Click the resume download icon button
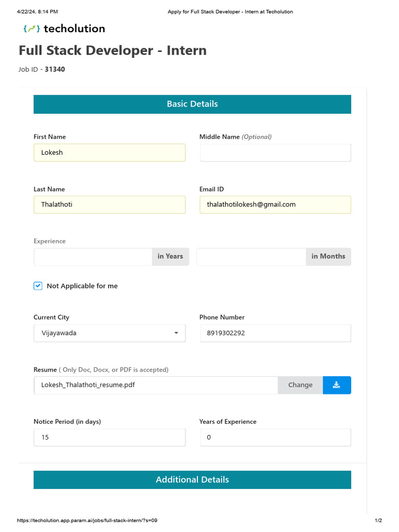399x532 pixels. [x=337, y=385]
